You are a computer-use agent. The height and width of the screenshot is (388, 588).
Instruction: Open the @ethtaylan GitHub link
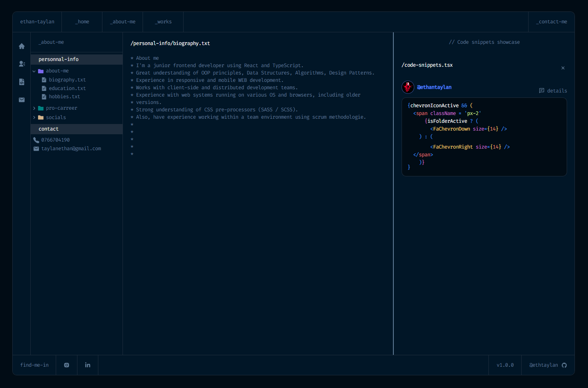[548, 365]
